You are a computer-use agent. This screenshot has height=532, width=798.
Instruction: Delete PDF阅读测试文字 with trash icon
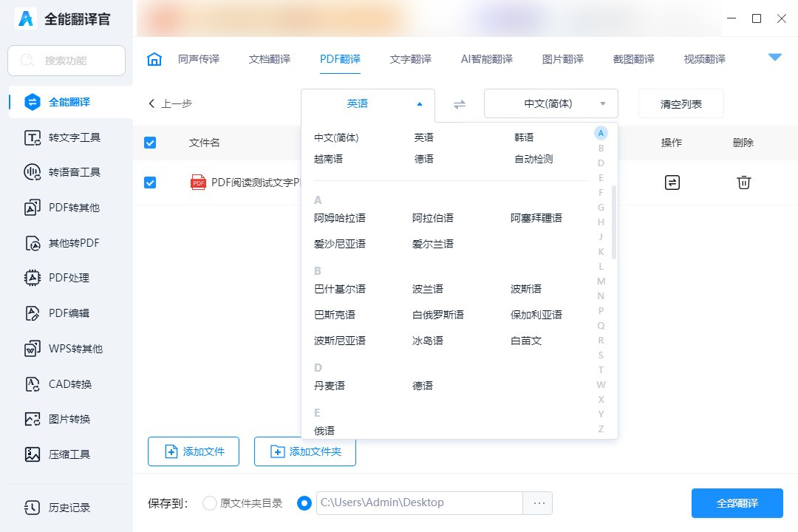743,182
